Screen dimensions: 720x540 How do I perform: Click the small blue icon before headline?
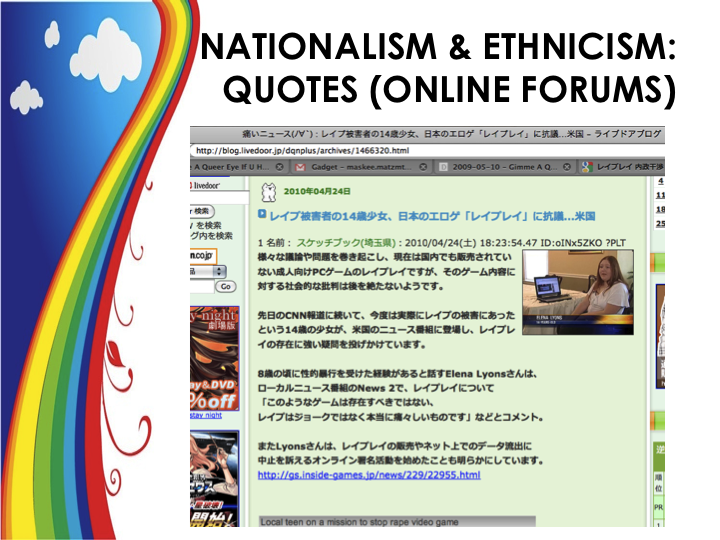(262, 214)
